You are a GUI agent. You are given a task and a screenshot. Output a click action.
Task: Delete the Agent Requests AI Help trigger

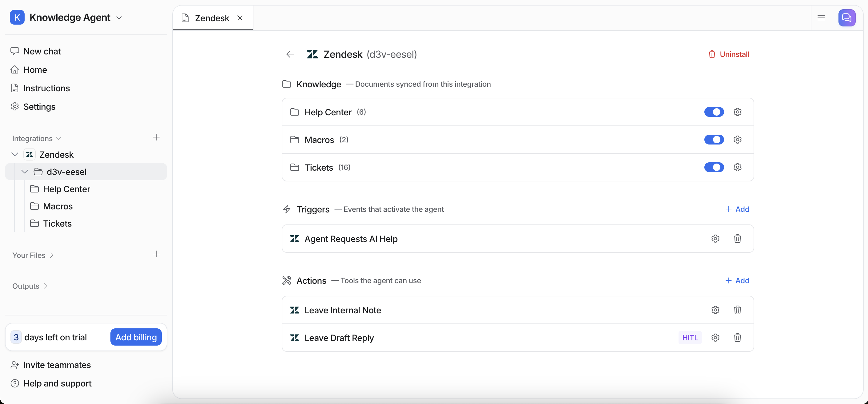[737, 239]
